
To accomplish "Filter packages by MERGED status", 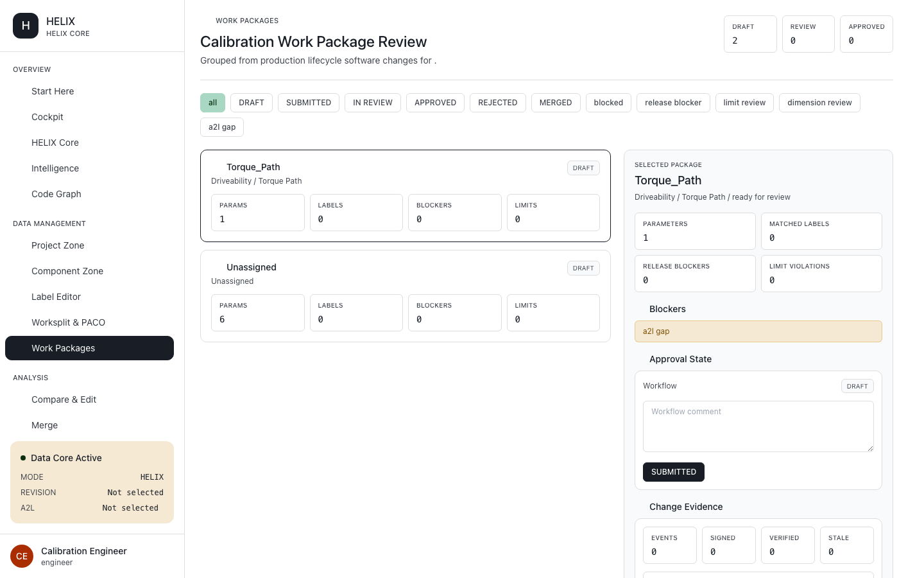I will click(x=556, y=103).
